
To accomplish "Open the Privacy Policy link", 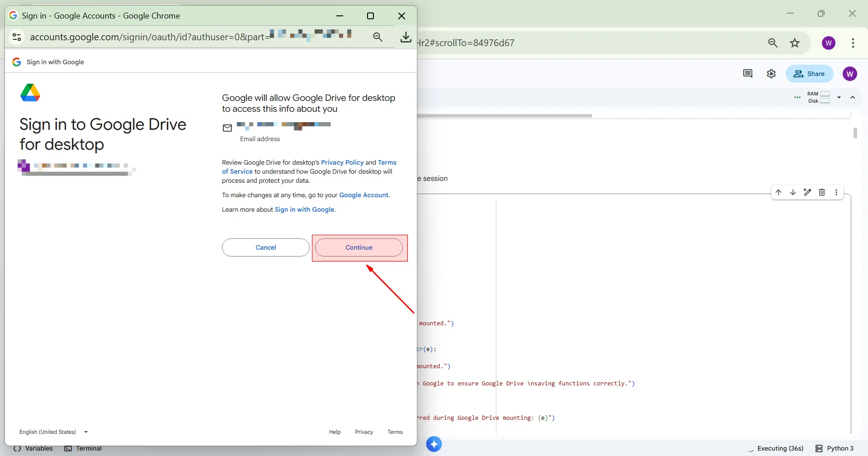I will [342, 162].
